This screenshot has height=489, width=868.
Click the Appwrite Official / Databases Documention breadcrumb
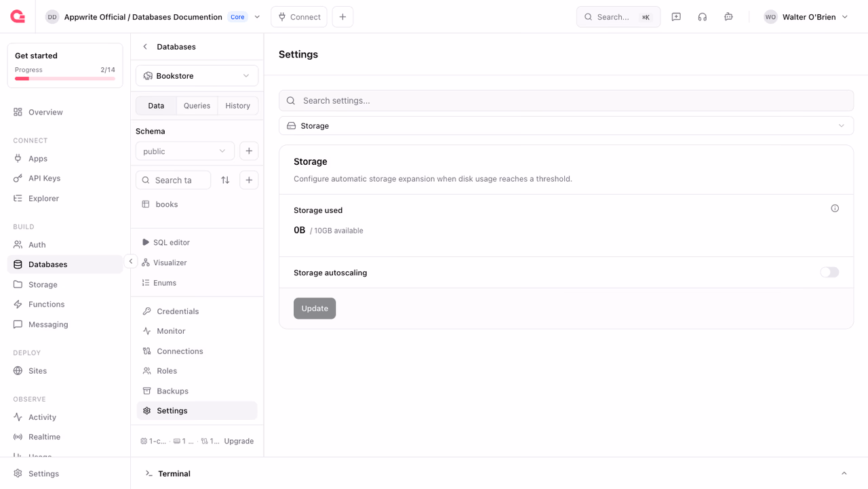coord(143,17)
